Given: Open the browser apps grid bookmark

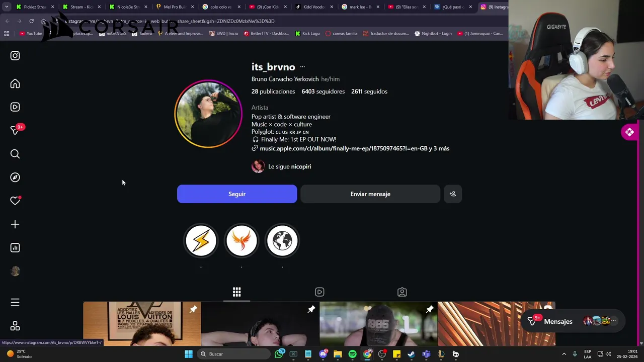Looking at the screenshot, I should [x=7, y=34].
